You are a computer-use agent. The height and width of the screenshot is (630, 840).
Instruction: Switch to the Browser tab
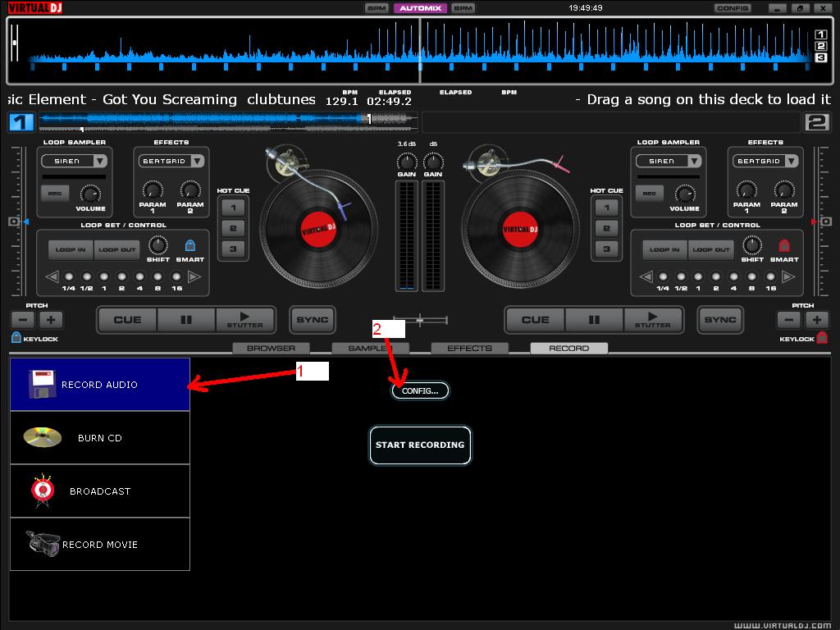pyautogui.click(x=271, y=348)
